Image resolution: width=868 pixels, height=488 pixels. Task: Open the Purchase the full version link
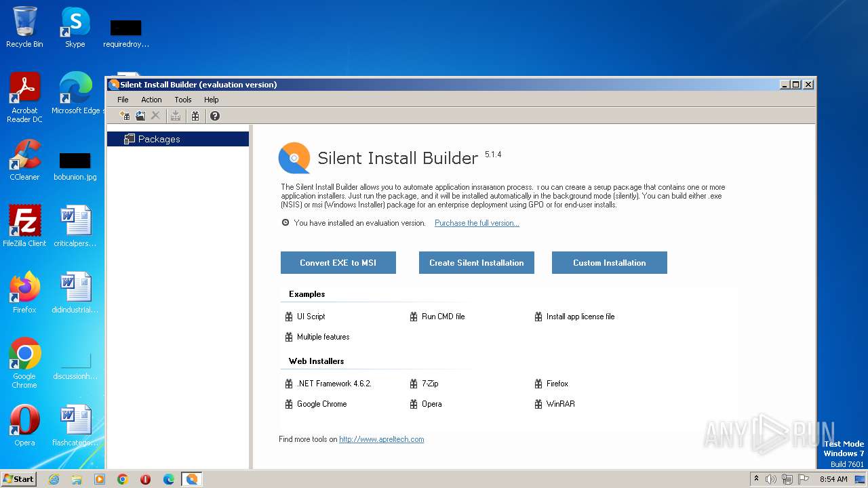pos(477,223)
